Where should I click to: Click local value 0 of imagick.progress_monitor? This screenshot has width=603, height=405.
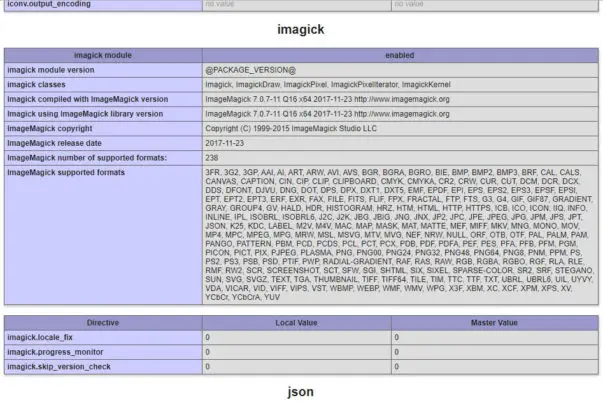click(x=207, y=352)
